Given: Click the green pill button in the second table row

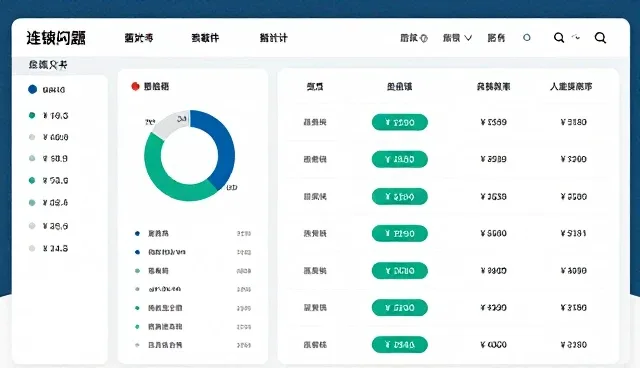Looking at the screenshot, I should (400, 159).
